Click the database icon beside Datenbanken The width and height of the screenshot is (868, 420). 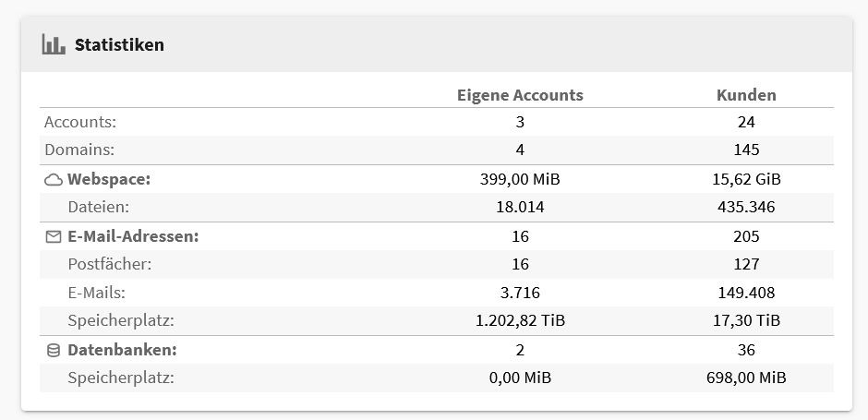(54, 350)
